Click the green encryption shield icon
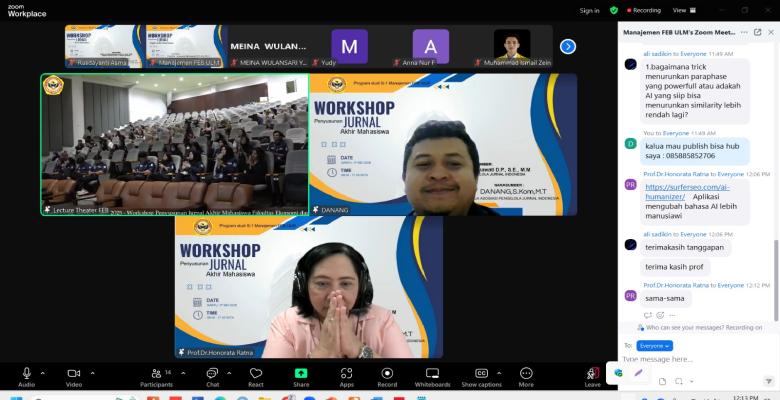Image resolution: width=780 pixels, height=400 pixels. [x=614, y=10]
